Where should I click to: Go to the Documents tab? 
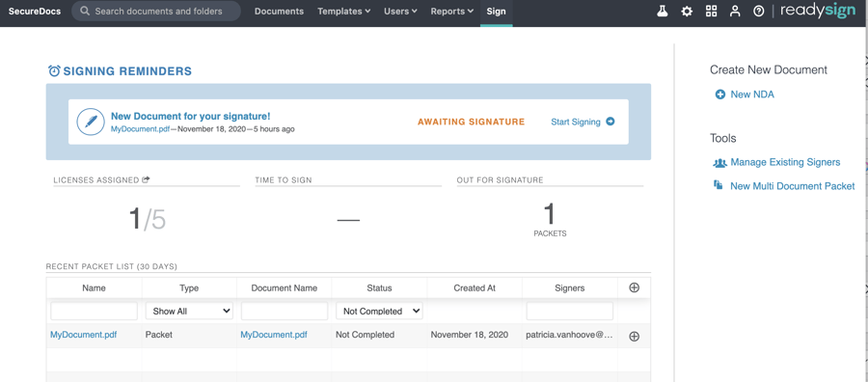point(279,11)
